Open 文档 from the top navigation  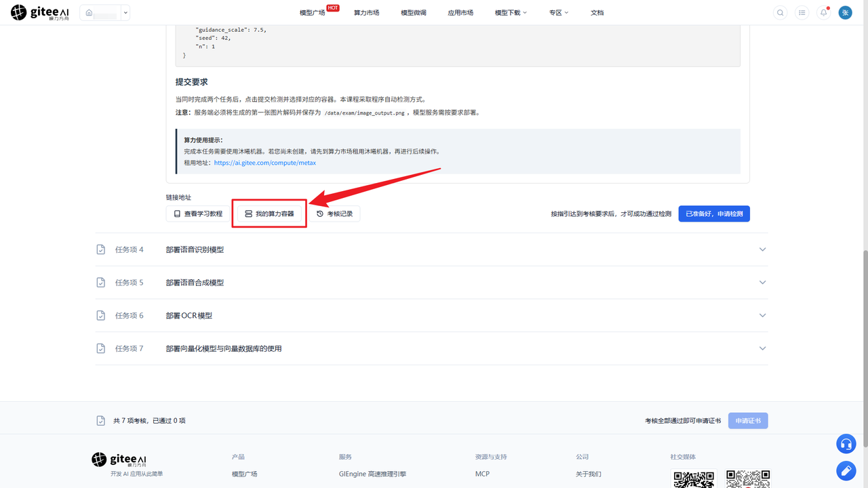point(597,13)
